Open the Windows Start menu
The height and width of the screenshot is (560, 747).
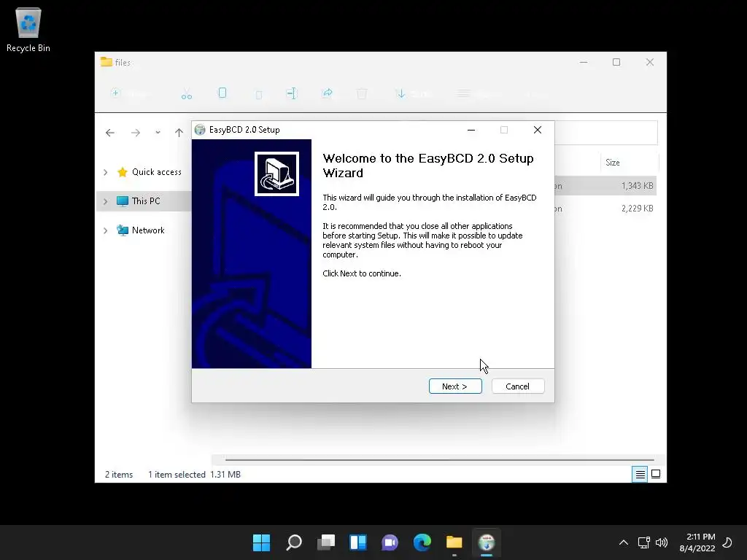[262, 542]
